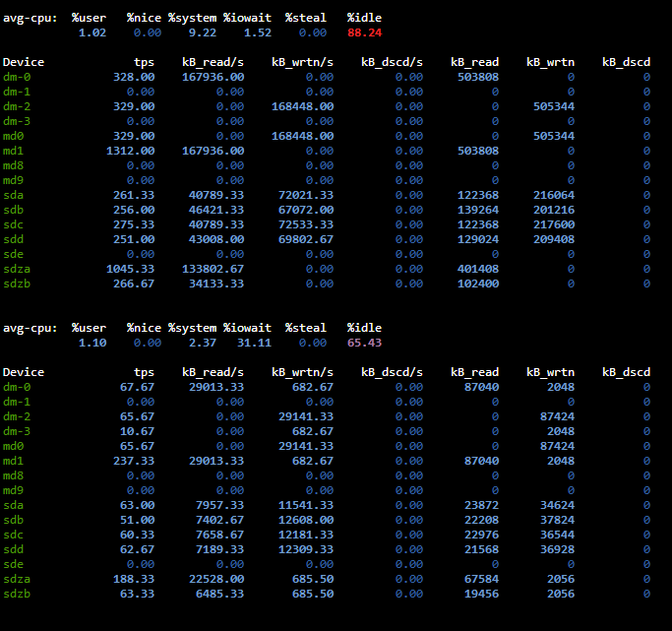672x631 pixels.
Task: Click sdb kB_read value 139264
Action: [x=478, y=210]
